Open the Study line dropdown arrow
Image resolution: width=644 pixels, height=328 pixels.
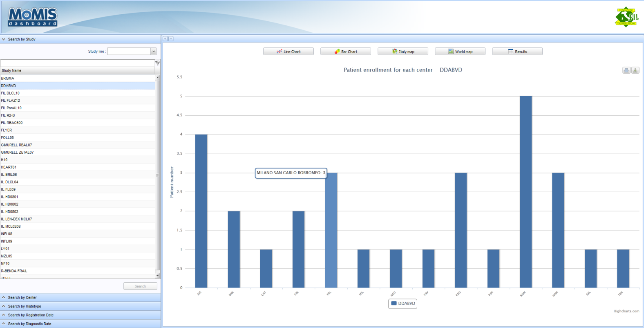(154, 51)
